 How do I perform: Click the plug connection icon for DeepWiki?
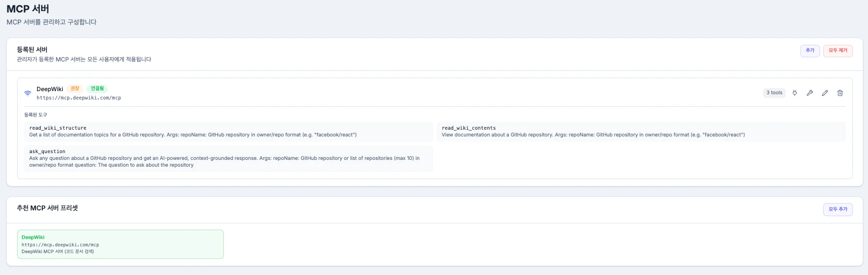coord(794,93)
